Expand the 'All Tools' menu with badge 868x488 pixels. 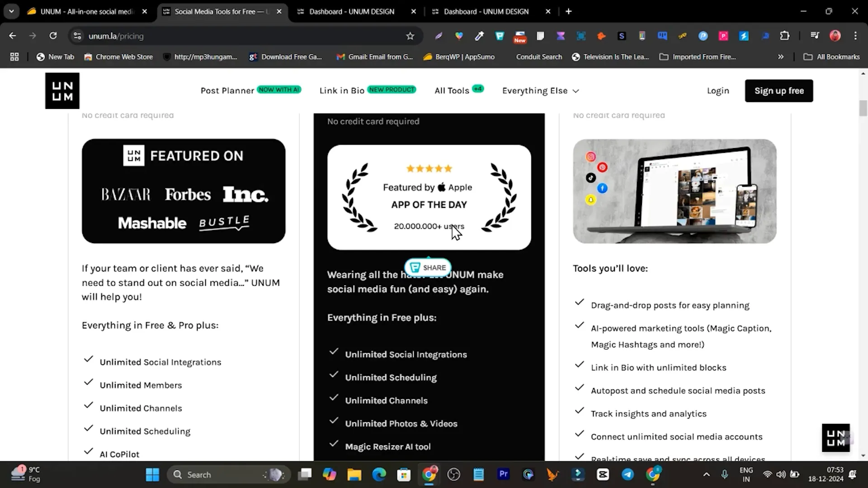(459, 90)
